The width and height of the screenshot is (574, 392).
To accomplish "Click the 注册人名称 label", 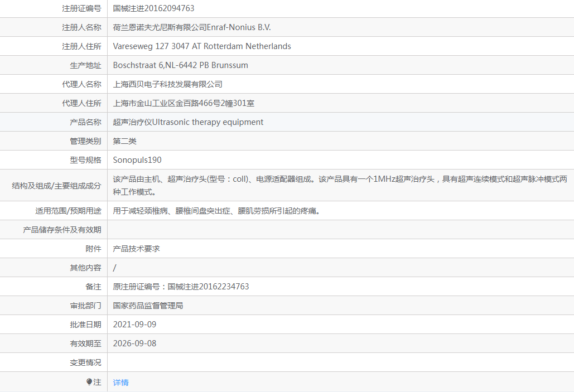I will [x=81, y=27].
